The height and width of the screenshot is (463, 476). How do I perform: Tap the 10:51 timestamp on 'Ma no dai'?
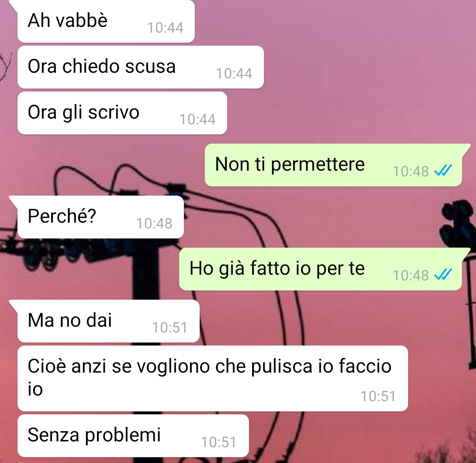pyautogui.click(x=170, y=328)
